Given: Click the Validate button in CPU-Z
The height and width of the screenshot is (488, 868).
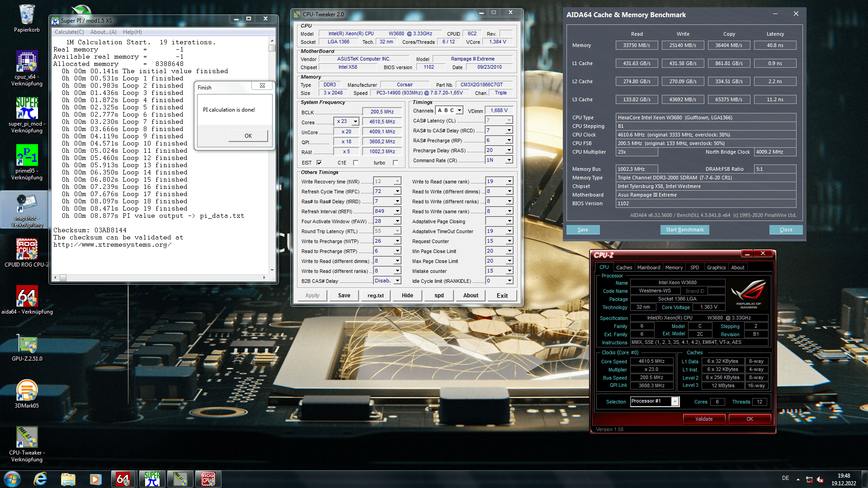Looking at the screenshot, I should click(704, 419).
